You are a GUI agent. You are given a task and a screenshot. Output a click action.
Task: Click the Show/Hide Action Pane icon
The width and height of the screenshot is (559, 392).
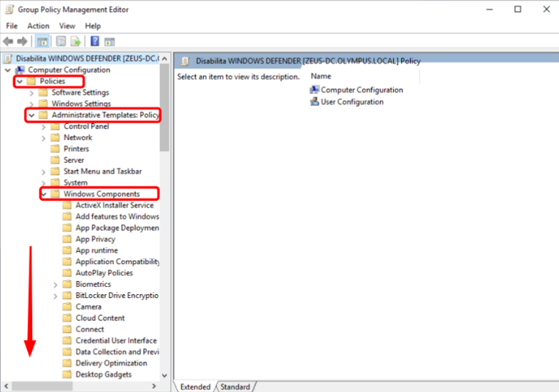[x=110, y=42]
